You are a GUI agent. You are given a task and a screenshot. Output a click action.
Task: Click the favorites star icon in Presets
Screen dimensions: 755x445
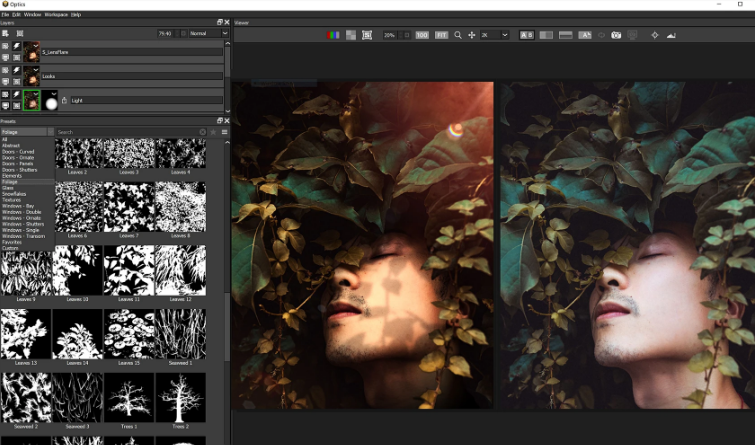pos(213,132)
